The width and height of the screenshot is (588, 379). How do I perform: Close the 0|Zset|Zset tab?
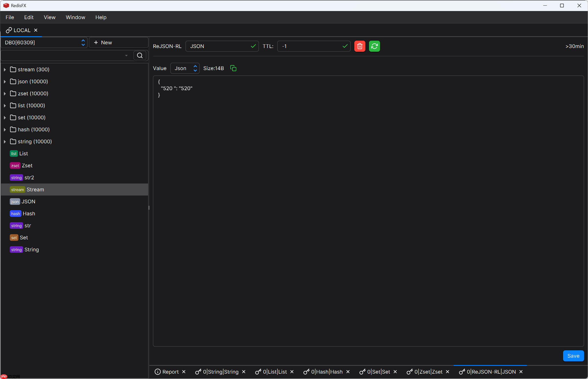click(448, 372)
